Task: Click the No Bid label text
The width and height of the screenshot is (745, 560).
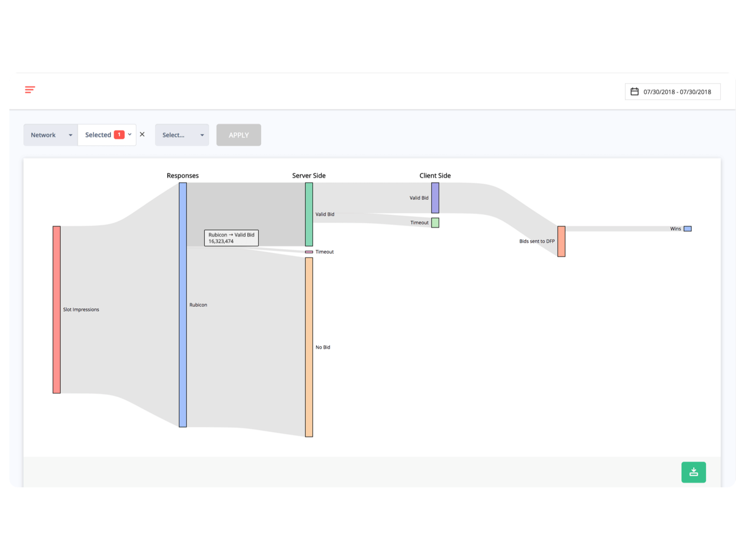Action: (323, 348)
